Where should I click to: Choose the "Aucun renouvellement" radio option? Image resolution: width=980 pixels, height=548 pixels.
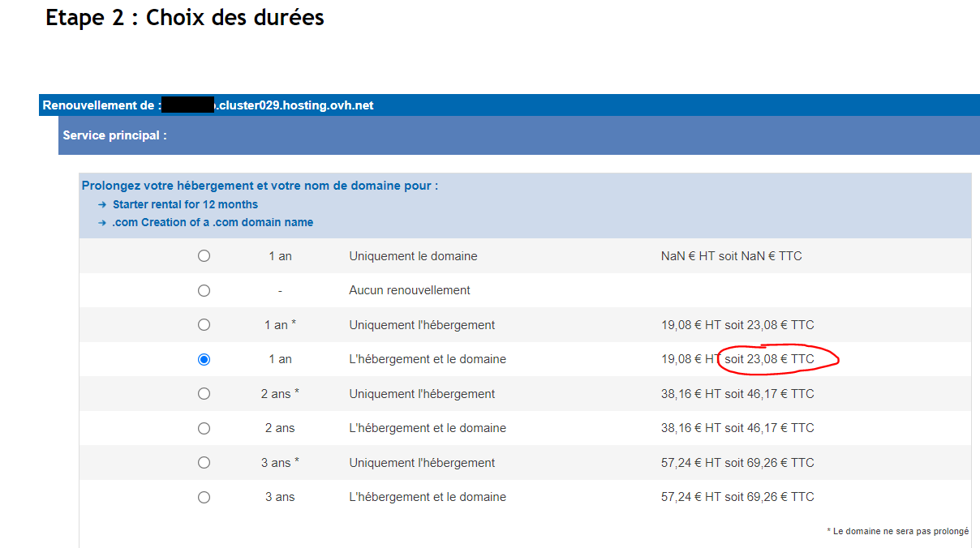coord(204,290)
